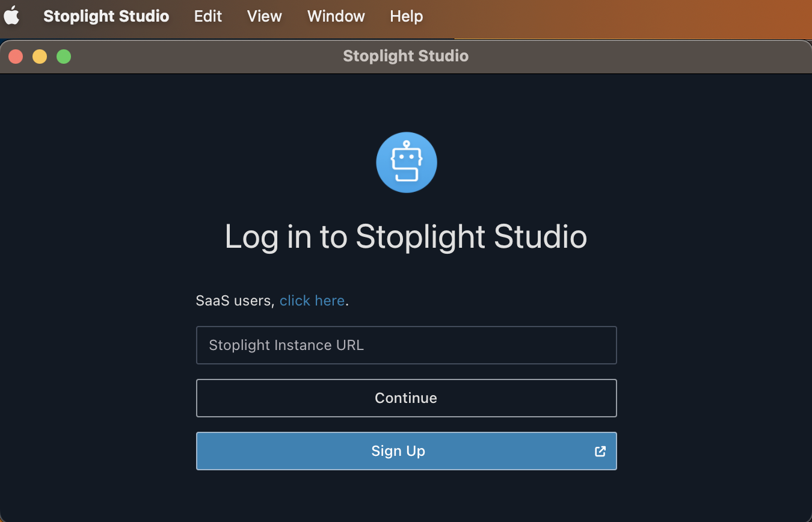Open the View menu
This screenshot has width=812, height=522.
tap(264, 16)
